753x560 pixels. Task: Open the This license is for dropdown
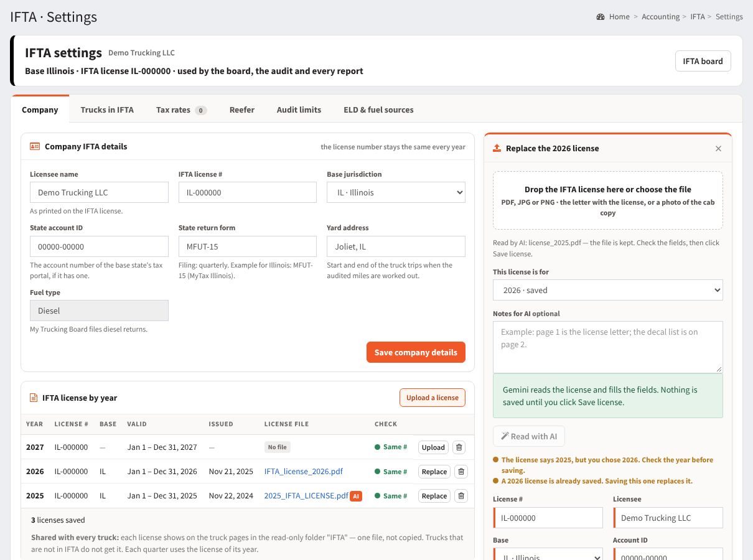click(x=608, y=290)
